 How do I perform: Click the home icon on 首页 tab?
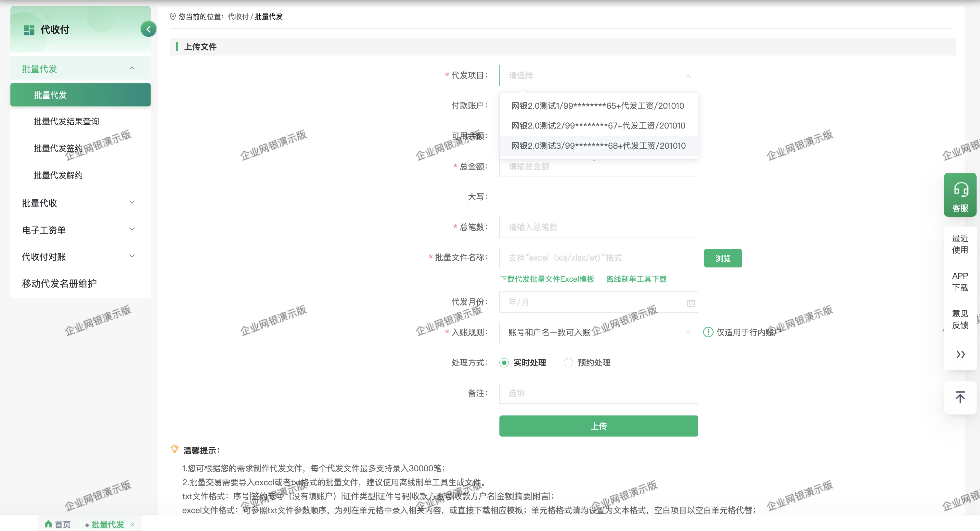click(x=48, y=524)
